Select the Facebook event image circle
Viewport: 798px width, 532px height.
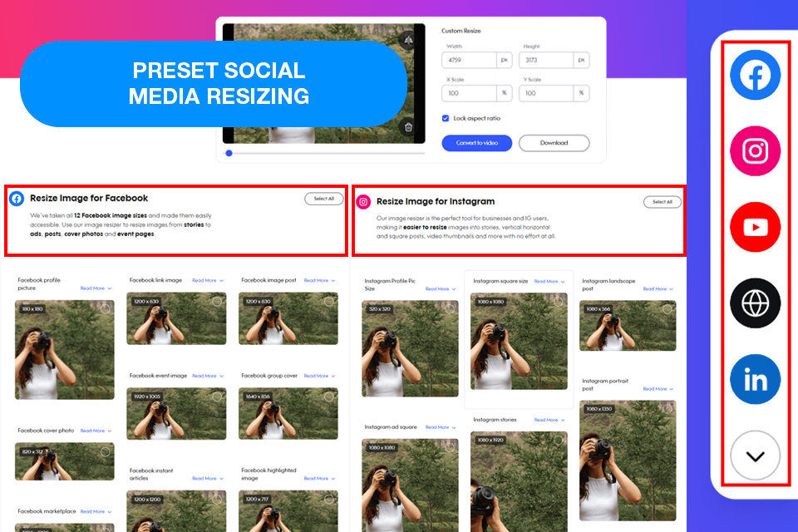click(x=217, y=396)
